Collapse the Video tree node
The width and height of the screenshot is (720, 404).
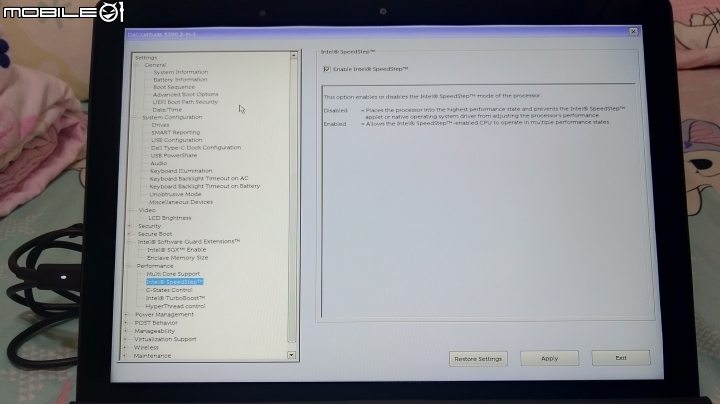[x=132, y=210]
